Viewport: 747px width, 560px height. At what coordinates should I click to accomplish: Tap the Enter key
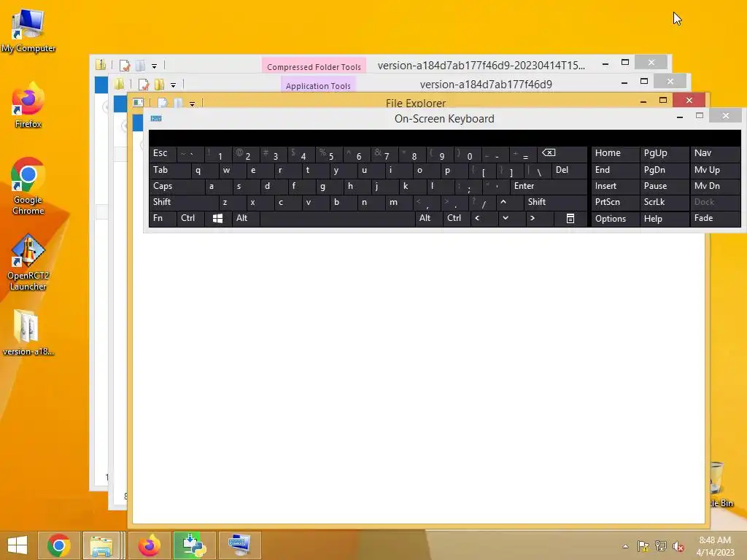pos(549,186)
